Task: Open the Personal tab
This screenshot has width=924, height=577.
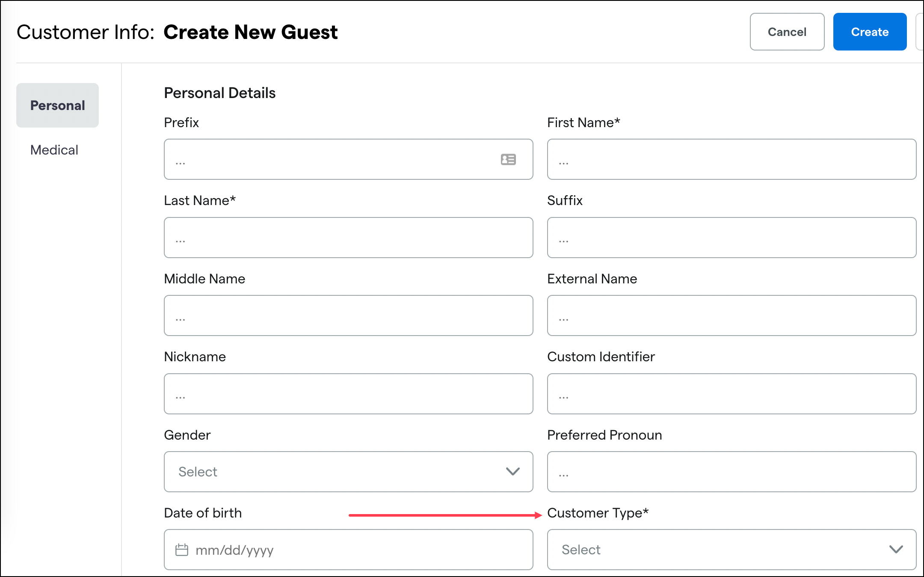Action: [x=57, y=105]
